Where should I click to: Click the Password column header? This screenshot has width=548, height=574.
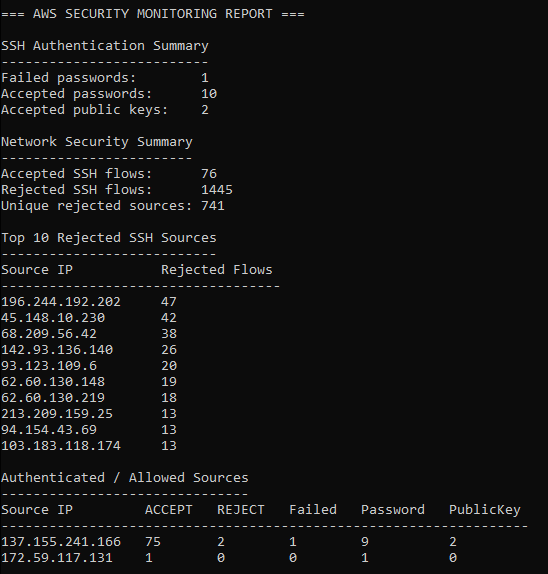pyautogui.click(x=393, y=510)
